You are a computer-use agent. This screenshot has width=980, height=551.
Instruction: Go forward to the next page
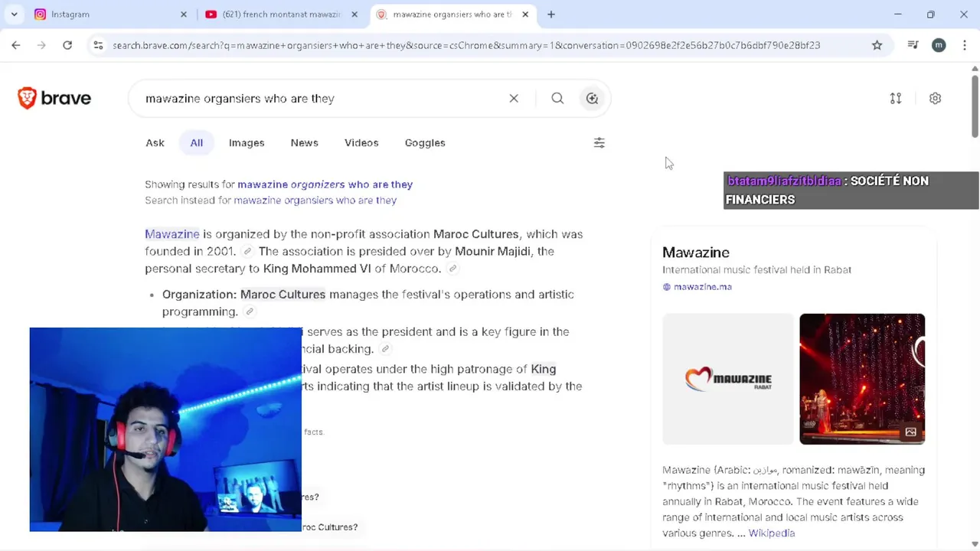click(41, 45)
